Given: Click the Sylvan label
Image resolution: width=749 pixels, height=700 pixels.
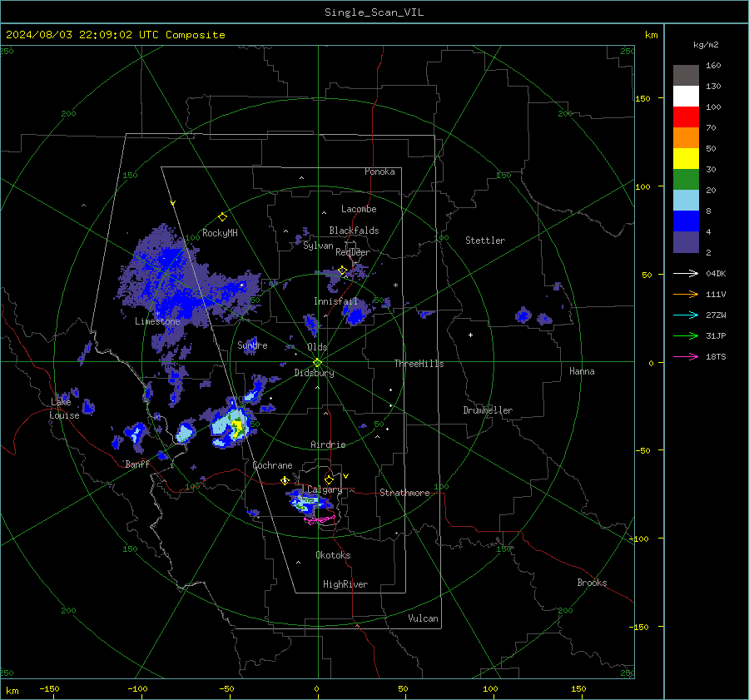Looking at the screenshot, I should (318, 246).
